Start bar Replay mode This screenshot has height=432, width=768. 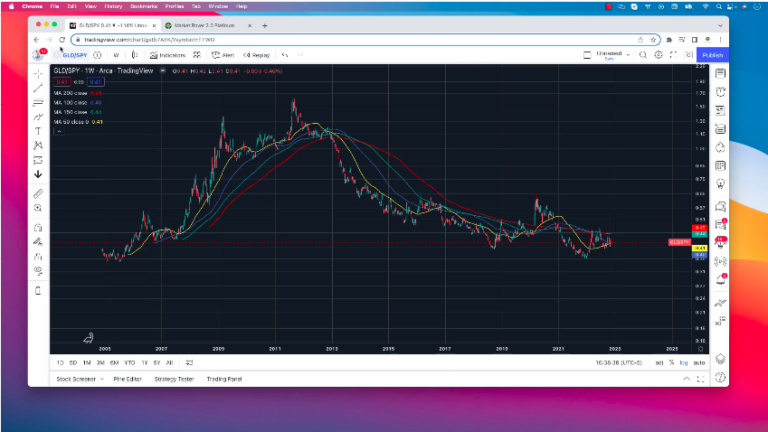(256, 56)
